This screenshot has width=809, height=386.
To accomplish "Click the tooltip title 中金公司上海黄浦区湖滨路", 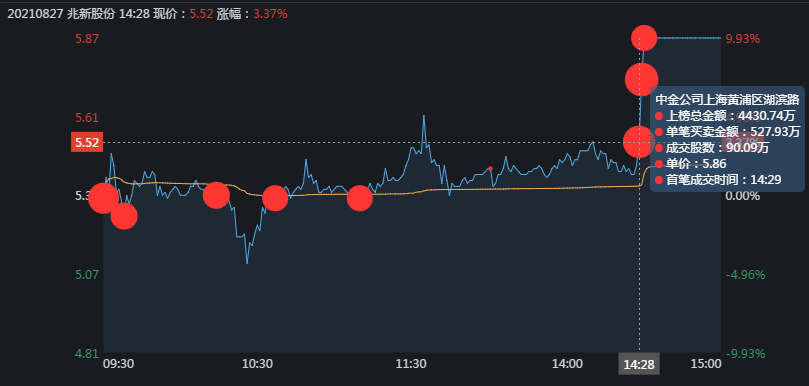I will pos(727,99).
